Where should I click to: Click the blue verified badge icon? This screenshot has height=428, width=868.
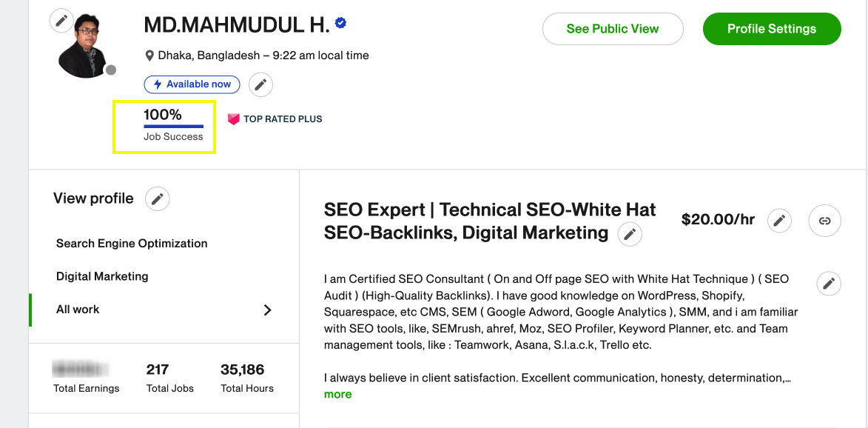(x=341, y=23)
